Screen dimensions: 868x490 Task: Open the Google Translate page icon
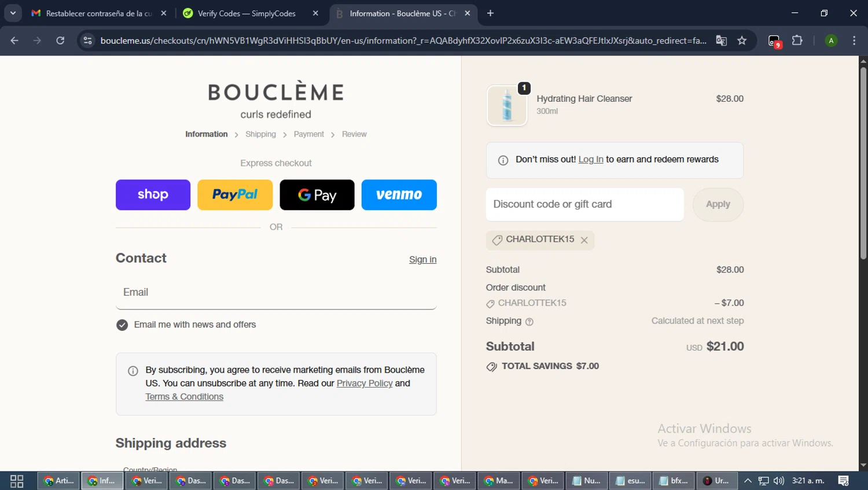pyautogui.click(x=721, y=40)
